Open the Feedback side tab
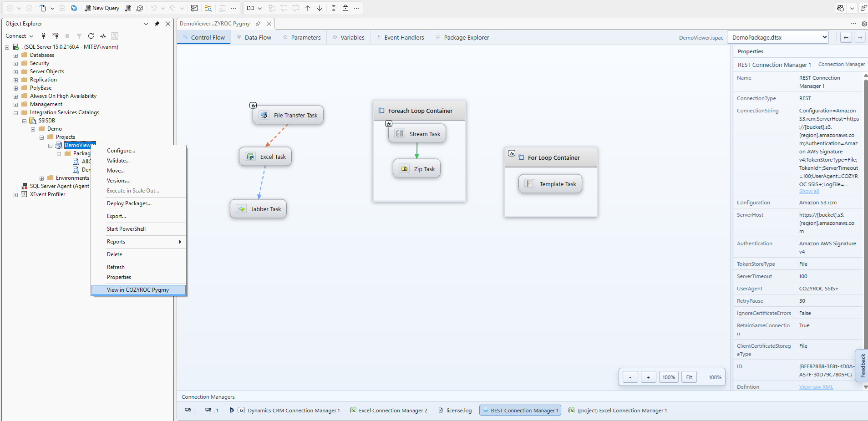Image resolution: width=868 pixels, height=421 pixels. [862, 365]
